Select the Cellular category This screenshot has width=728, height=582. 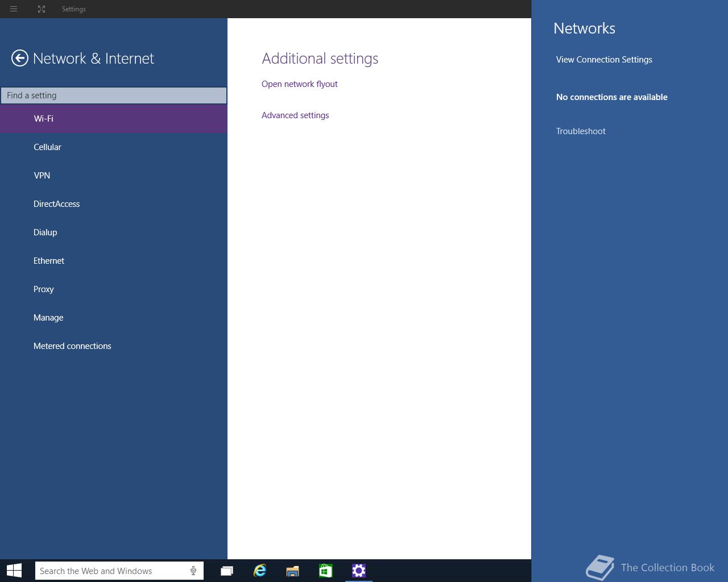pyautogui.click(x=114, y=147)
